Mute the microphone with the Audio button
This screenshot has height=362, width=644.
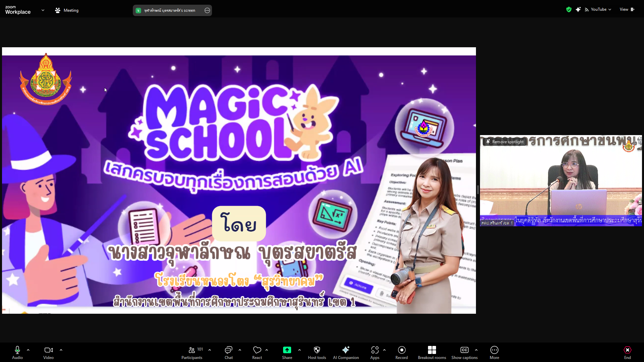tap(17, 353)
